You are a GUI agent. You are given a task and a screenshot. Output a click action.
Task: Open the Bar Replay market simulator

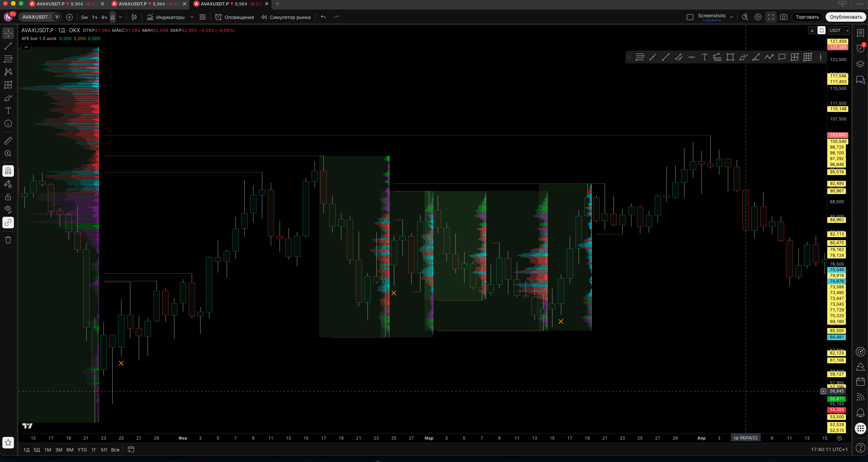pos(286,17)
